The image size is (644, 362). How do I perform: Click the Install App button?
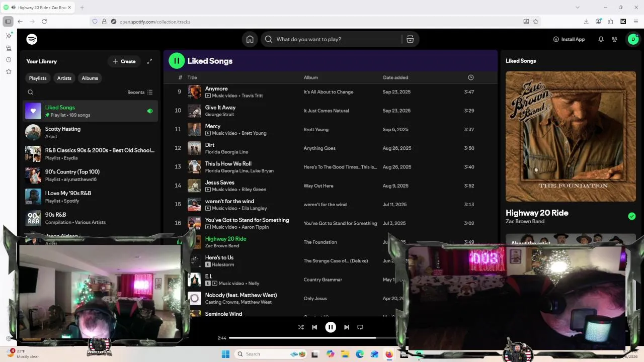coord(569,39)
